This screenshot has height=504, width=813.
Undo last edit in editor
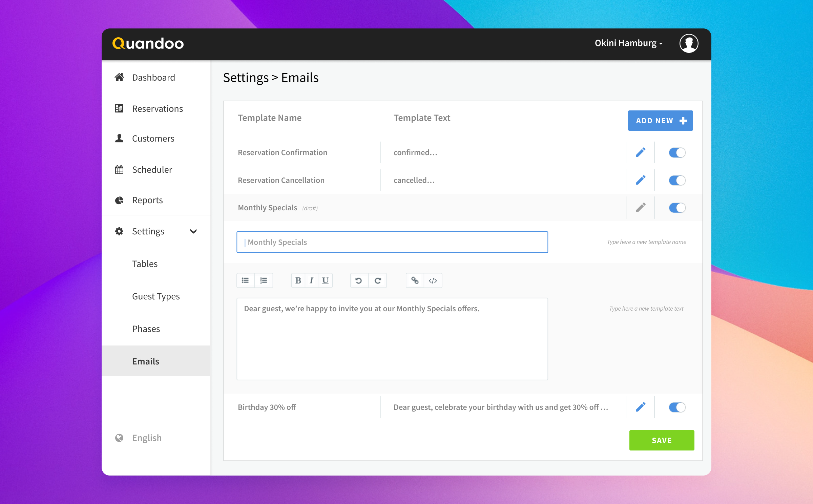(359, 280)
